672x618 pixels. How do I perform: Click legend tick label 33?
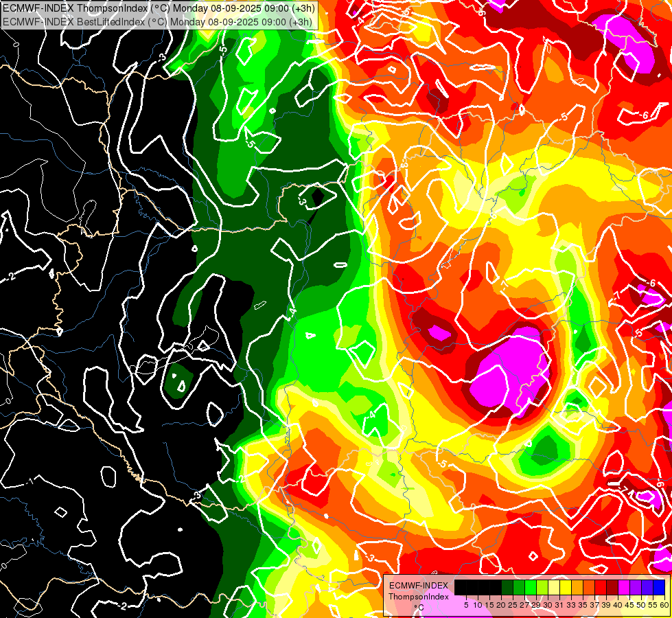click(571, 605)
